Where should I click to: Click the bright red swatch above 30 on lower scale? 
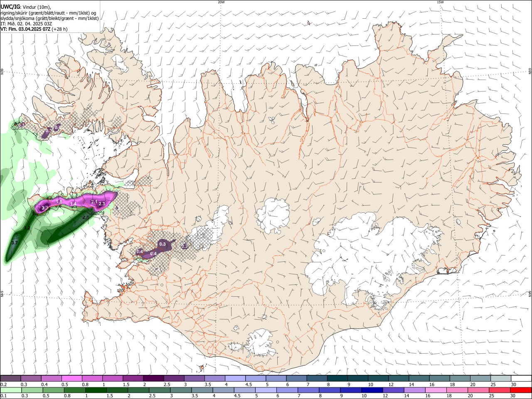coord(521,390)
